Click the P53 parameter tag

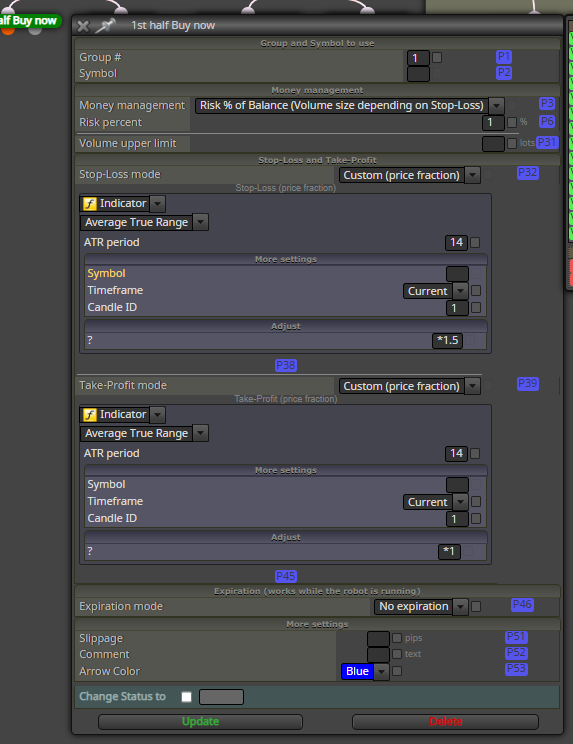pyautogui.click(x=517, y=669)
